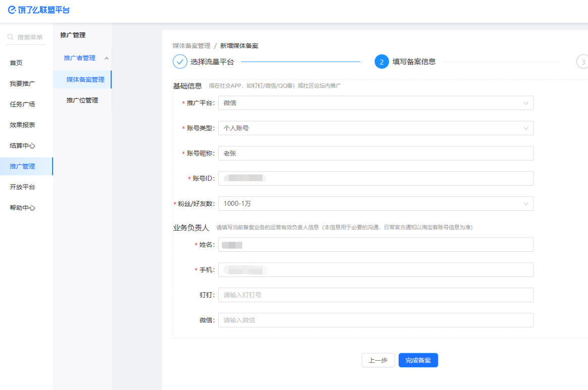The width and height of the screenshot is (588, 390).
Task: Expand the 粉丝/好友数 dropdown
Action: tap(375, 204)
